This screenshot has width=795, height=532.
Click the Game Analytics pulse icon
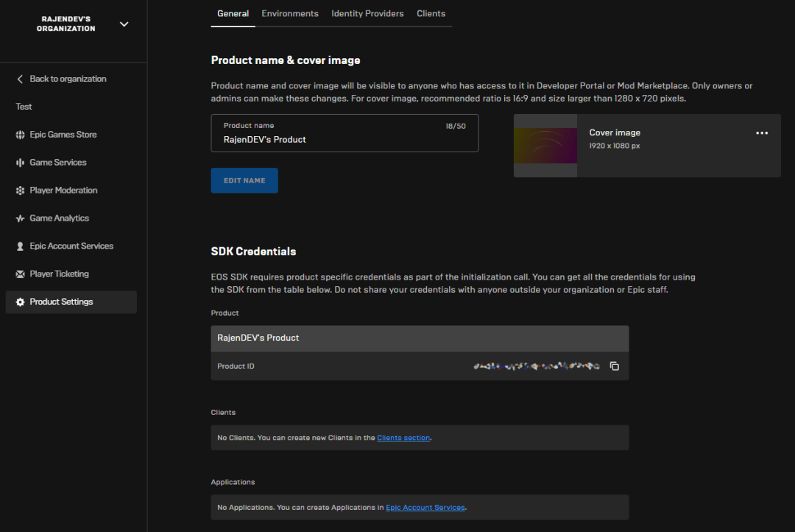[x=20, y=219]
